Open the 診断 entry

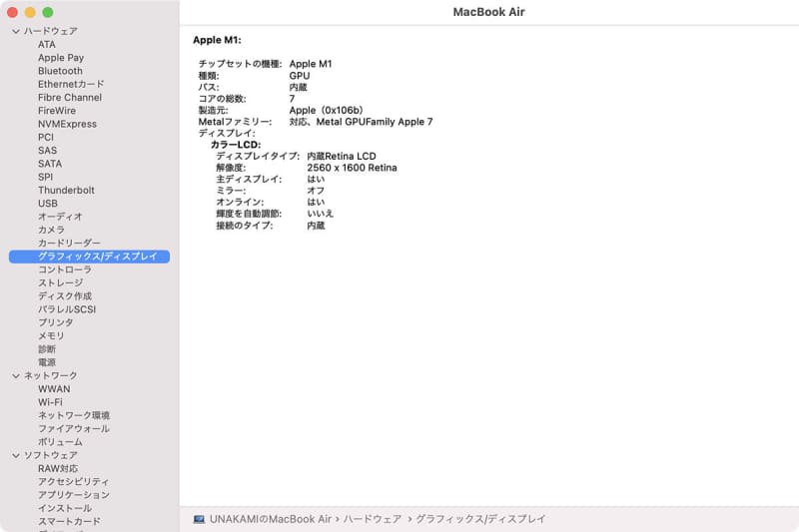coord(47,349)
